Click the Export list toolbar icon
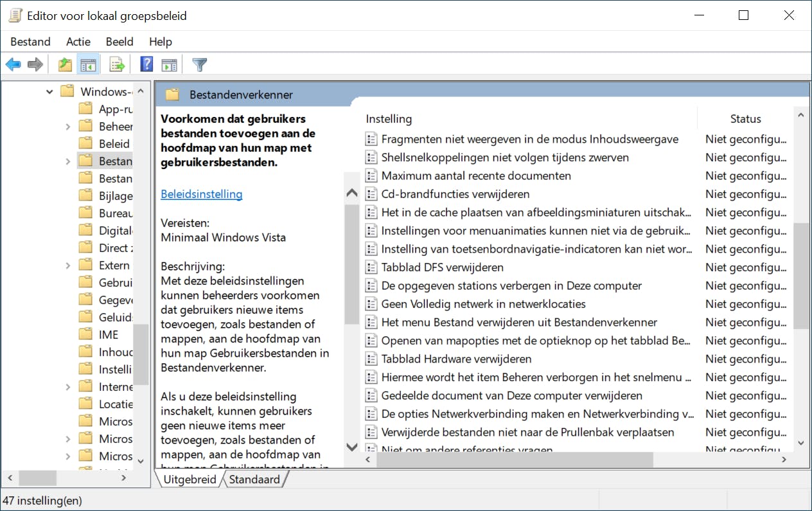812x511 pixels. tap(117, 64)
